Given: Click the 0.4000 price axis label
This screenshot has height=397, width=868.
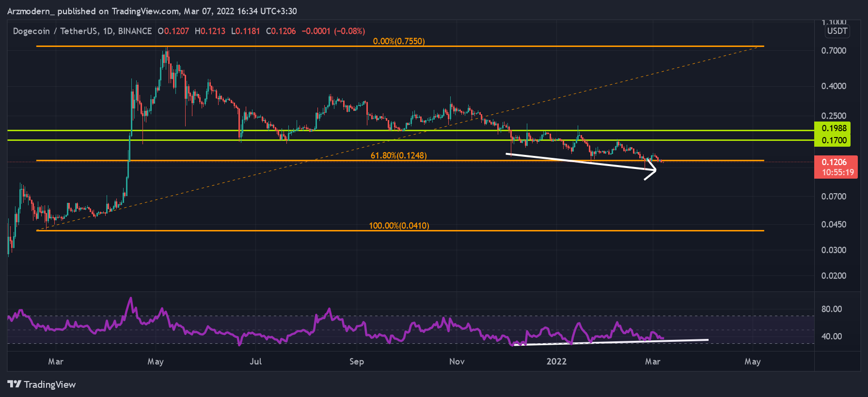Looking at the screenshot, I should pos(834,86).
